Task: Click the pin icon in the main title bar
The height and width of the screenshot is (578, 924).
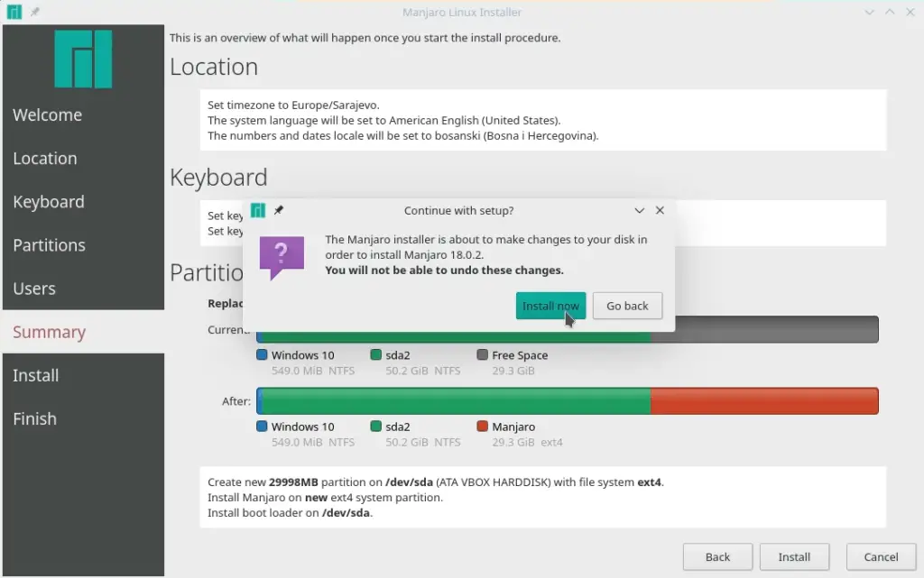Action: tap(35, 12)
